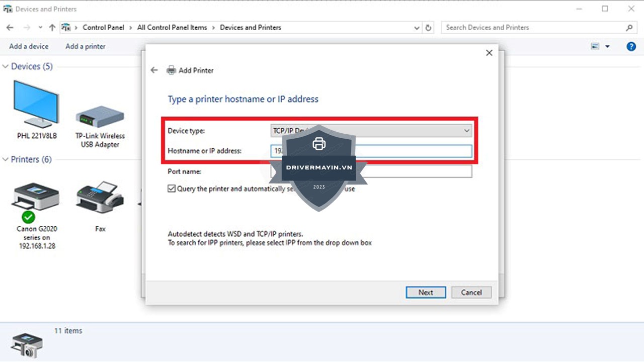Collapse the Printers (6) group
The image size is (644, 362).
tap(6, 159)
